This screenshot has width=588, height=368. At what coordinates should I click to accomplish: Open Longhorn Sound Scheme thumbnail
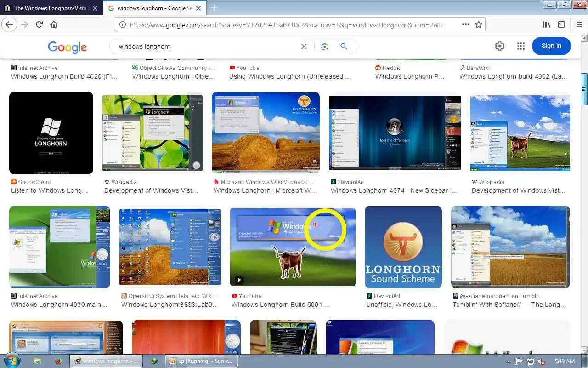403,247
